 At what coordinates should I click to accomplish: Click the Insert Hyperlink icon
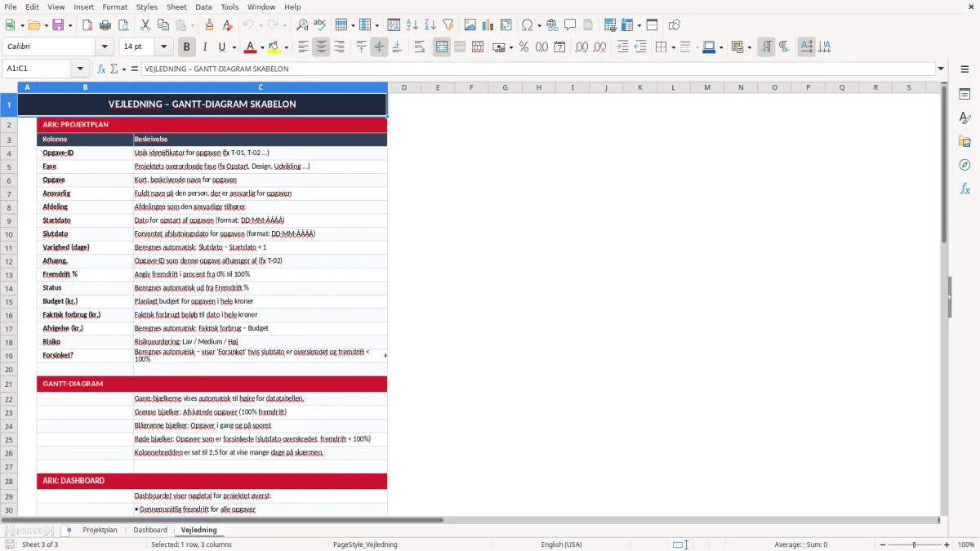pyautogui.click(x=553, y=25)
